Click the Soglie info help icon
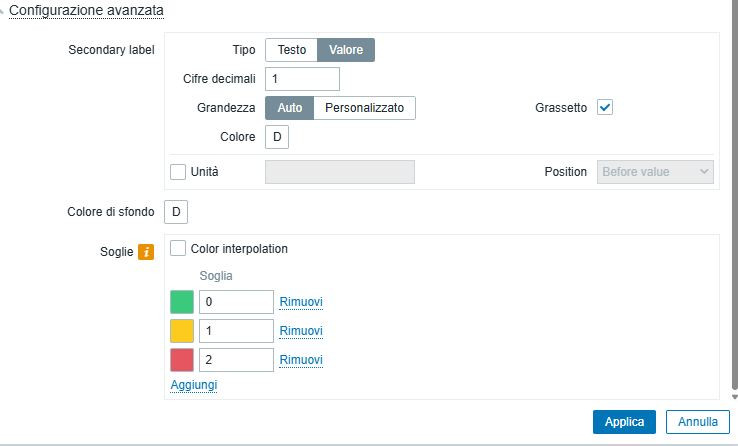 146,252
